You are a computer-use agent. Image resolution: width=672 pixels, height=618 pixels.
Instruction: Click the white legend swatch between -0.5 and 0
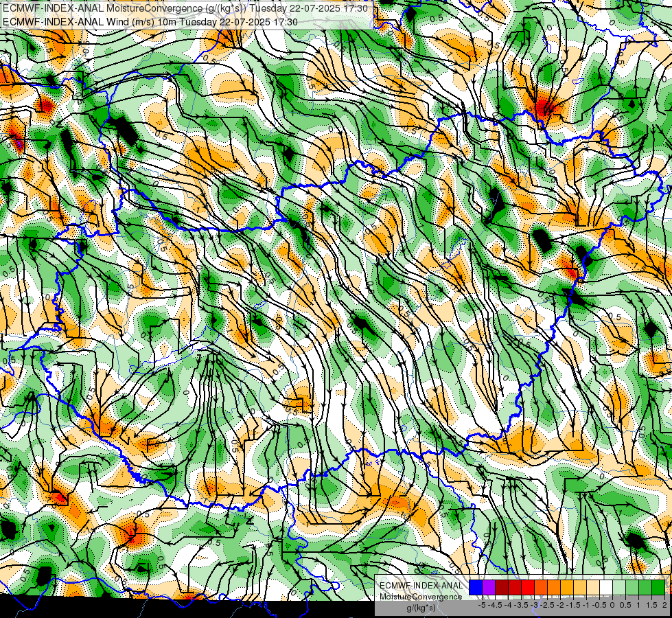[606, 587]
